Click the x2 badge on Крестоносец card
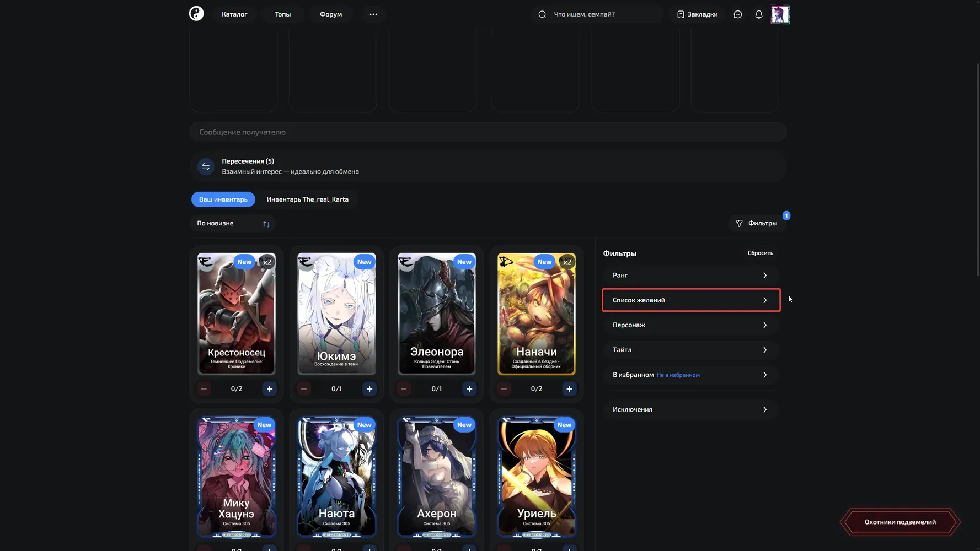 (267, 262)
